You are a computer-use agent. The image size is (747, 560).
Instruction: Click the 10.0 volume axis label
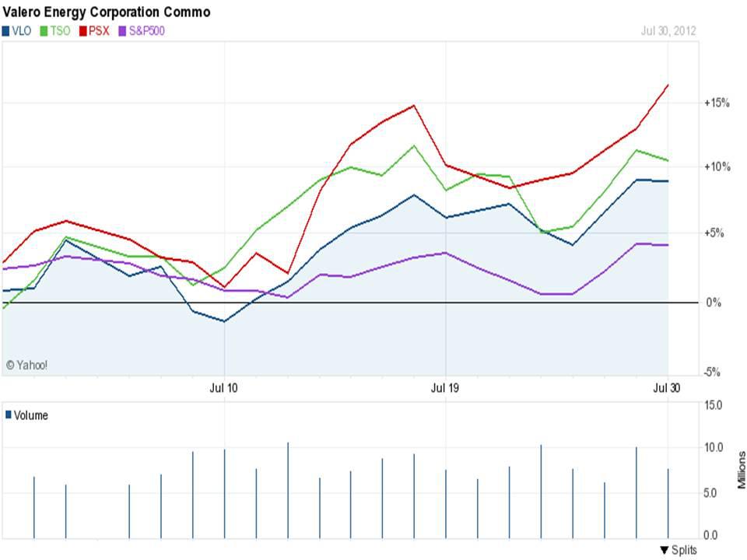pos(714,447)
